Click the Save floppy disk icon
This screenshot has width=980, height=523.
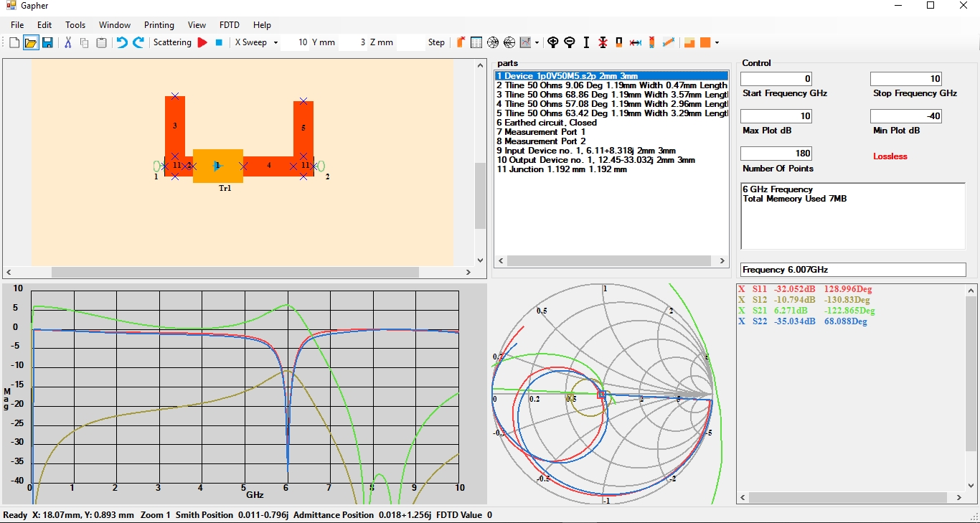tap(47, 42)
